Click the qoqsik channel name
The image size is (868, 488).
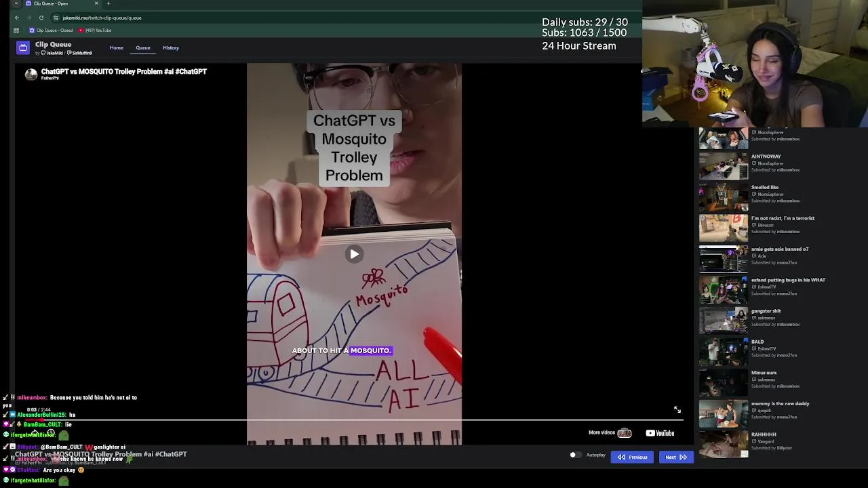coord(764,410)
